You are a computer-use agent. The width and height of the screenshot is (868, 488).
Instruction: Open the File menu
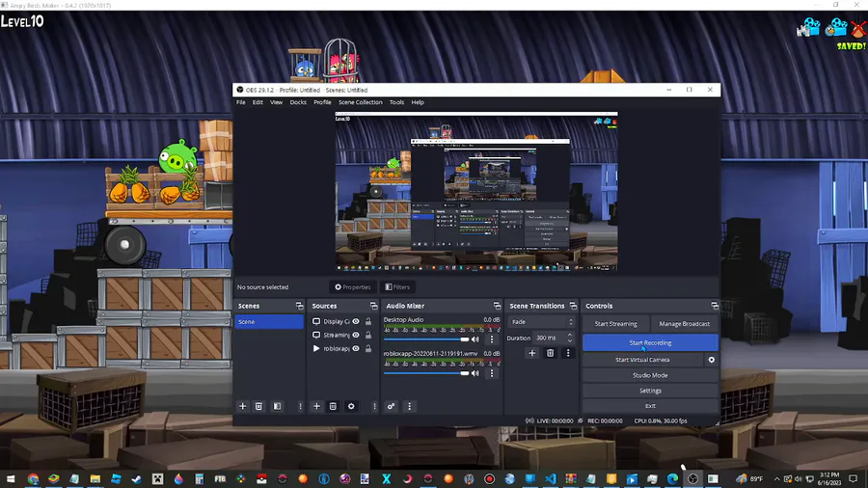click(x=241, y=102)
